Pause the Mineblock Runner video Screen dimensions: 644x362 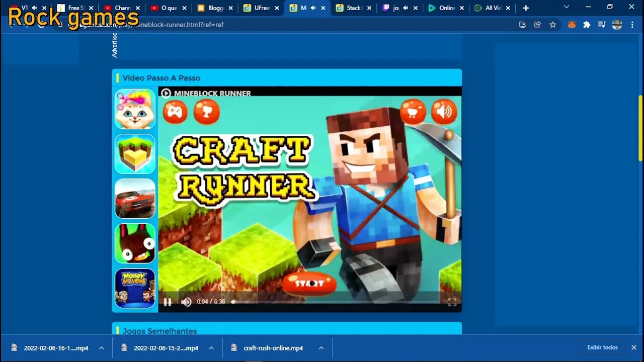[x=168, y=302]
